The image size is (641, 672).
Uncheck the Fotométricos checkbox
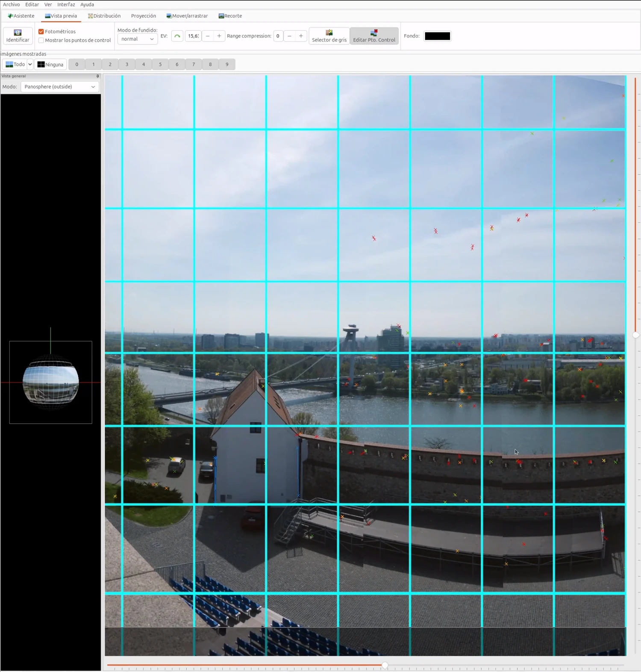click(x=41, y=32)
